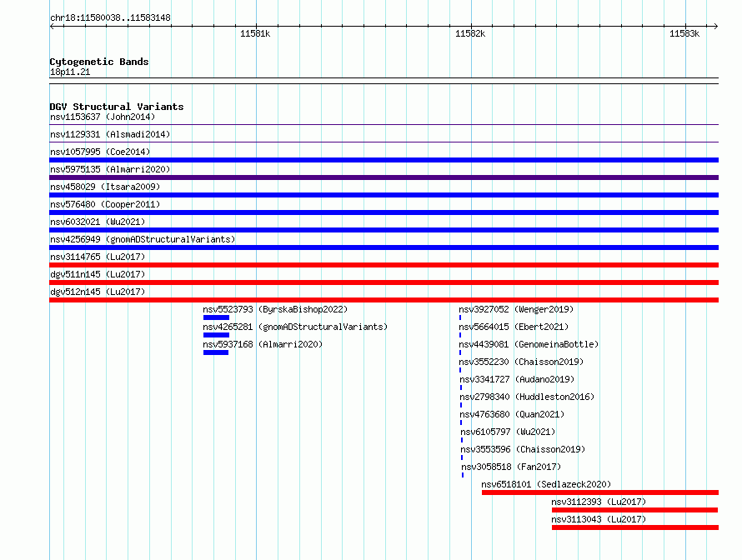Click the 11581k ruler mark
Screen dimensions: 742x560
pyautogui.click(x=256, y=33)
